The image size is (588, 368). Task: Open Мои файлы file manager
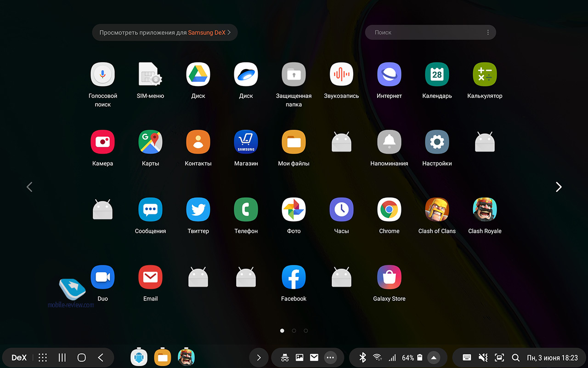pos(294,142)
